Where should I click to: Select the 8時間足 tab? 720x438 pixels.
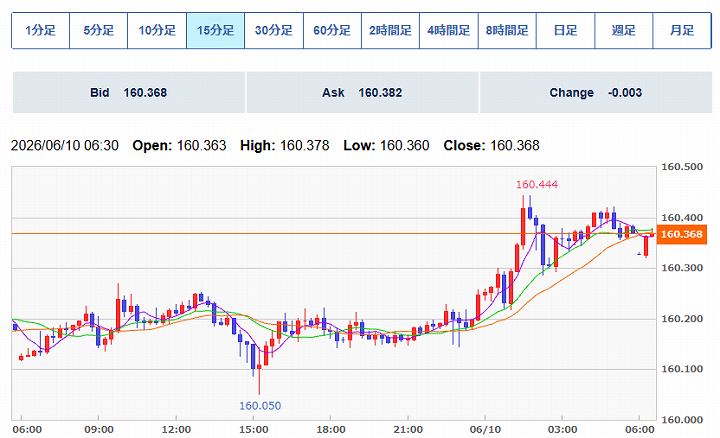[507, 31]
